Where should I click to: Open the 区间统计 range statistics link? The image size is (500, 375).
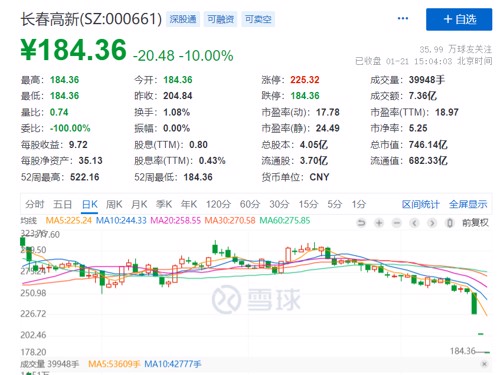coord(421,204)
